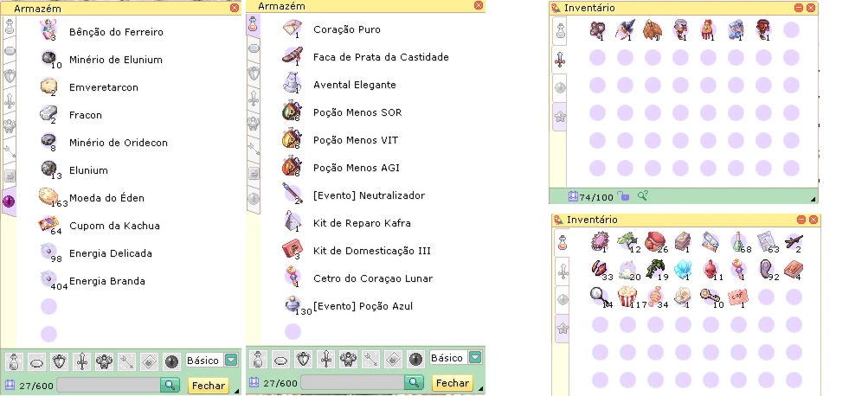
Task: Select the Energia Delicada row text
Action: [x=110, y=253]
